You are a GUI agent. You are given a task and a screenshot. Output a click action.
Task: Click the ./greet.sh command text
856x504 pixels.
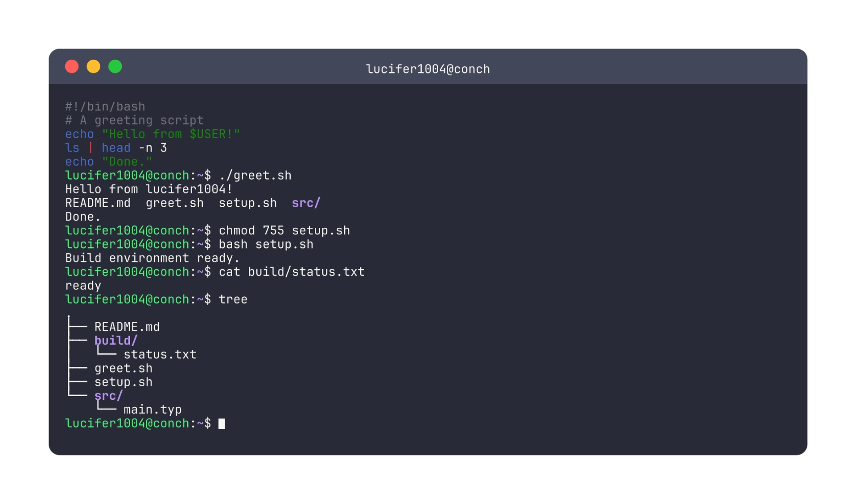[x=255, y=176]
